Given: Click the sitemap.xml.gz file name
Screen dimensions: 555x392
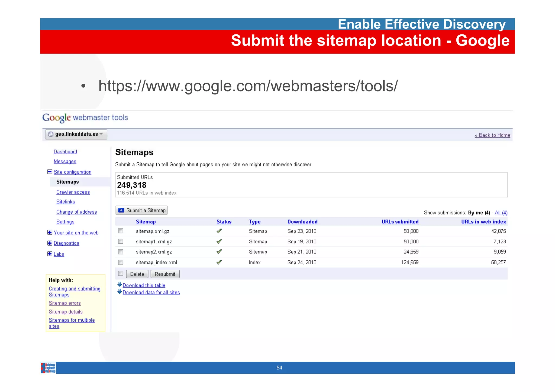Looking at the screenshot, I should point(153,231).
